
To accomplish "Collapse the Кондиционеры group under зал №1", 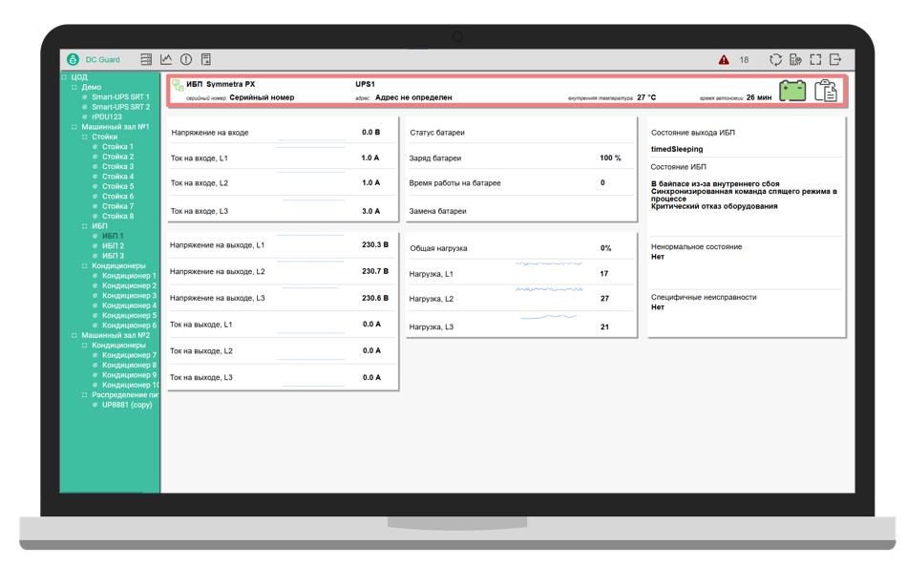I will click(x=85, y=266).
